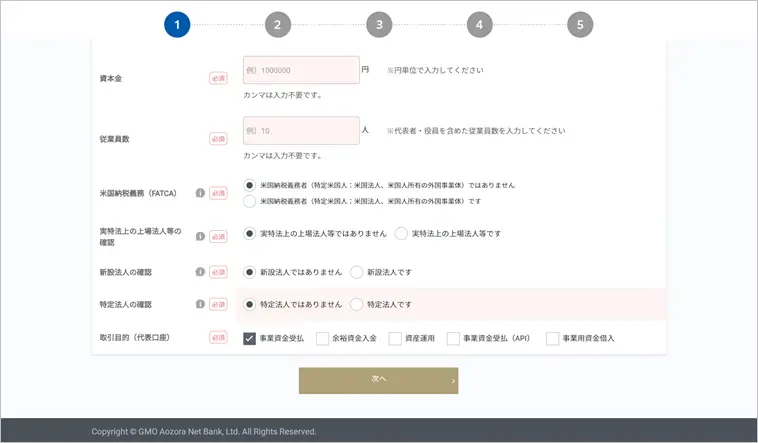The width and height of the screenshot is (758, 443).
Task: Click info icon beside 実特法上の上場法人等の確認
Action: (x=200, y=236)
